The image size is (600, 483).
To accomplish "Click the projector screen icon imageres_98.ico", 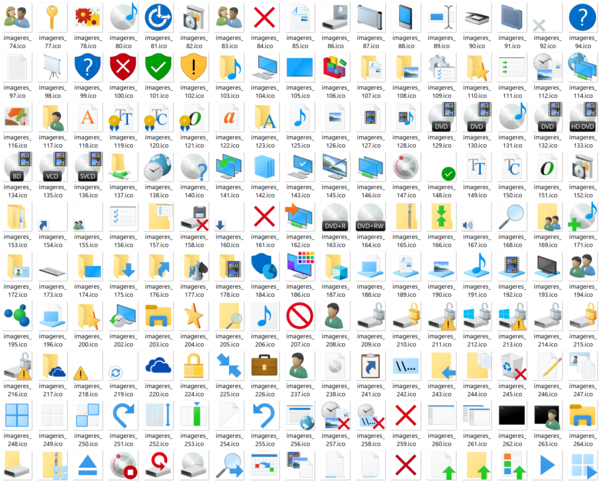I will click(x=52, y=67).
